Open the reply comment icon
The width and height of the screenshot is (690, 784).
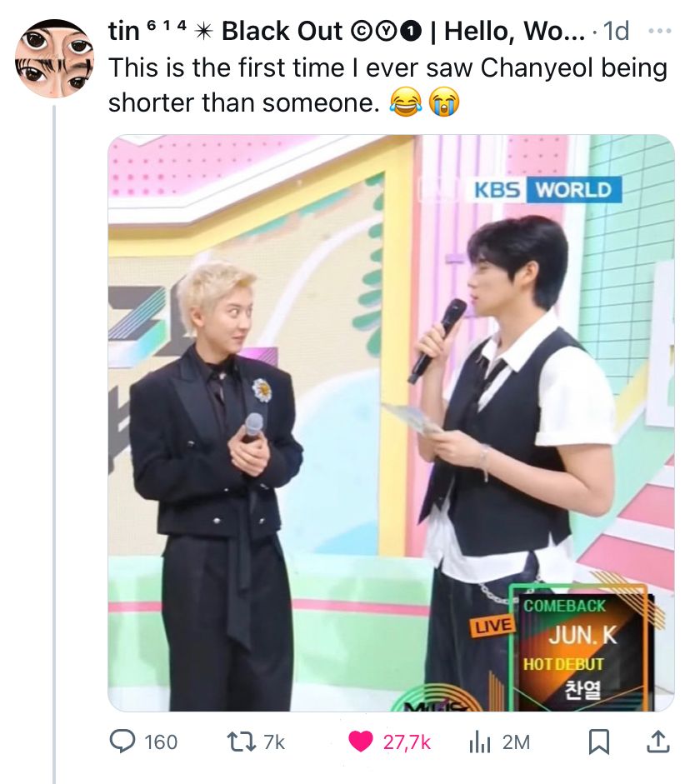click(122, 742)
